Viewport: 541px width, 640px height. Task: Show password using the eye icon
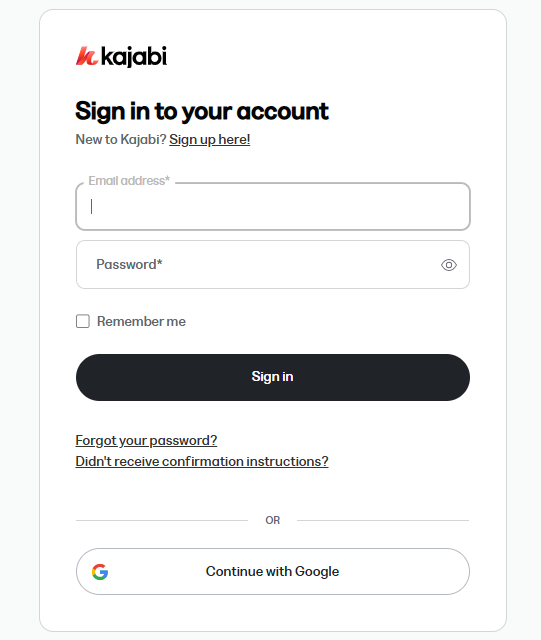[x=449, y=265]
